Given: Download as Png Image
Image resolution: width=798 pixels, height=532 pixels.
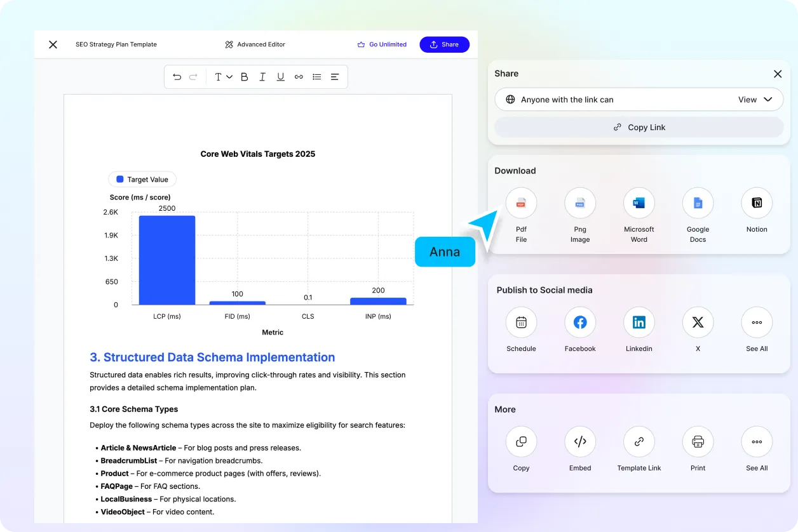Looking at the screenshot, I should (580, 203).
